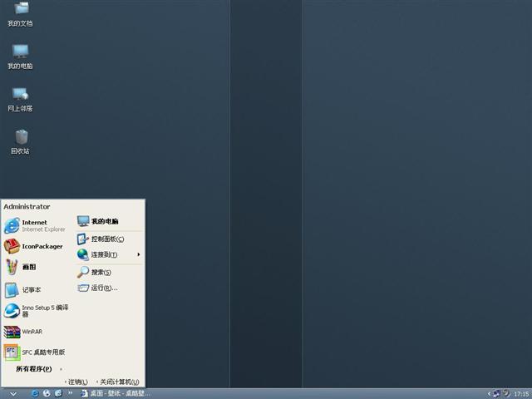Click the SFC icon in start menu
Viewport: 532px width, 399px height.
tap(12, 352)
